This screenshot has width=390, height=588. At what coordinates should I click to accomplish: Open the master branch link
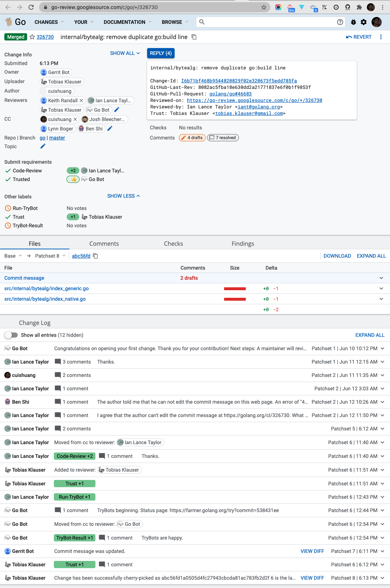pos(57,138)
